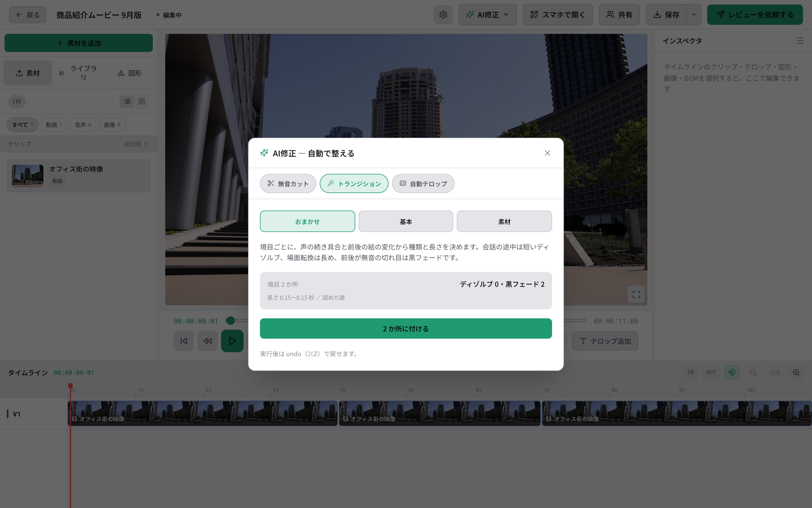Select the 自動テロップ tab in dialog
The height and width of the screenshot is (508, 812).
(423, 183)
